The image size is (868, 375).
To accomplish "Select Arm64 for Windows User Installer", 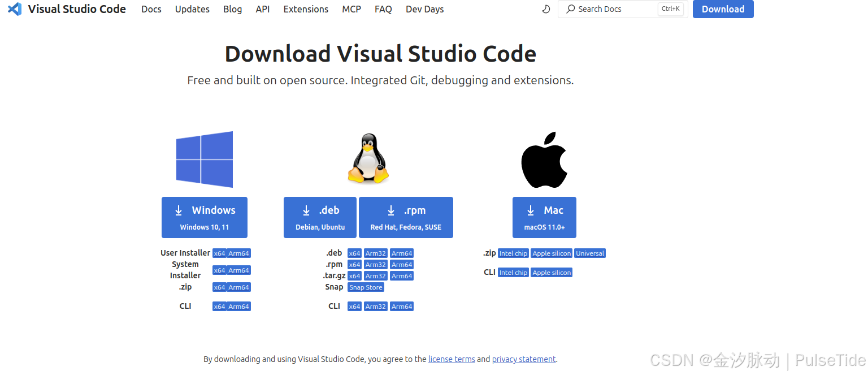I will tap(238, 253).
